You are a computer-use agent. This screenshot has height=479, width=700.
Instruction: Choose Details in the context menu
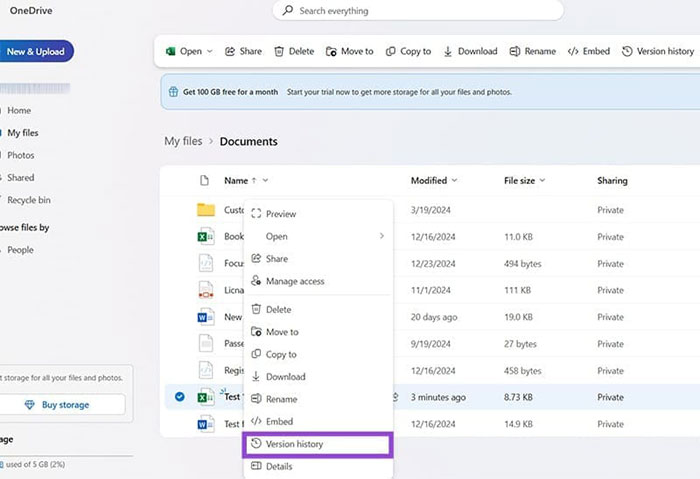(x=279, y=466)
